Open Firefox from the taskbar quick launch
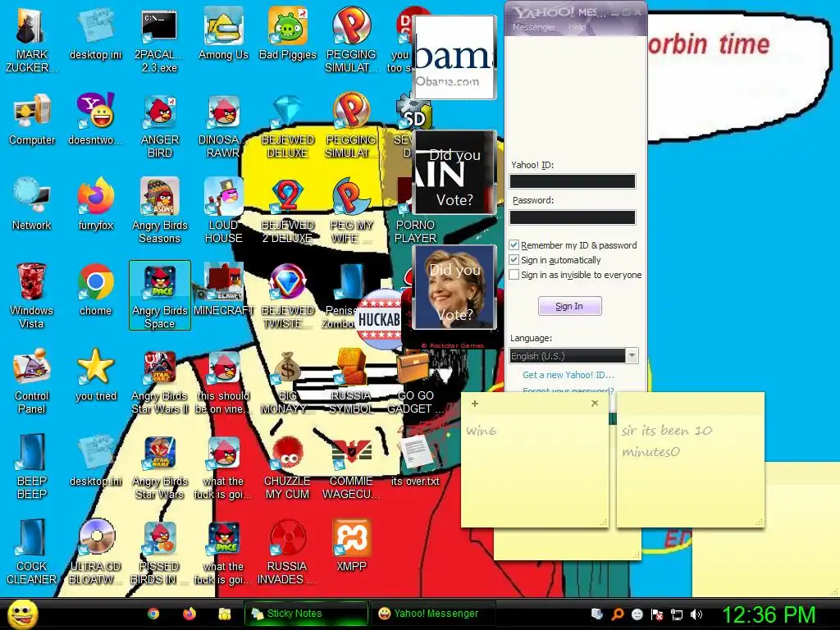This screenshot has height=630, width=840. click(189, 614)
